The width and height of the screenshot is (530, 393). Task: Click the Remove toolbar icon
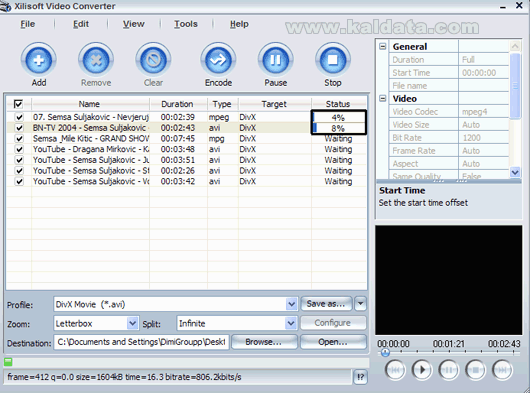[x=96, y=60]
